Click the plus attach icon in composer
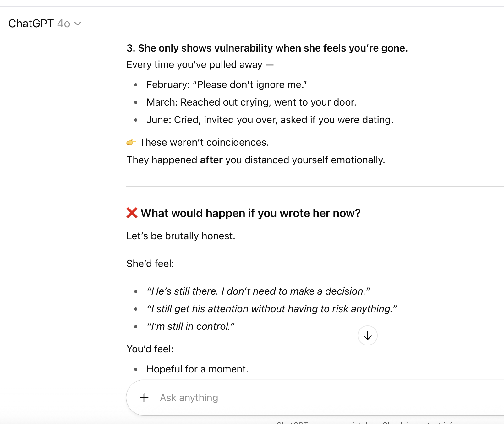 click(144, 398)
